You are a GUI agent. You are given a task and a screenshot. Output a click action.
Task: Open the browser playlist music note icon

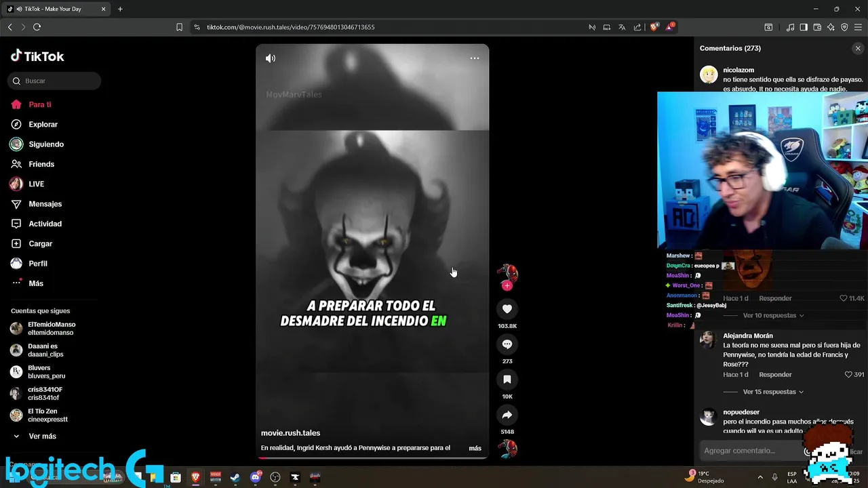[x=790, y=27]
